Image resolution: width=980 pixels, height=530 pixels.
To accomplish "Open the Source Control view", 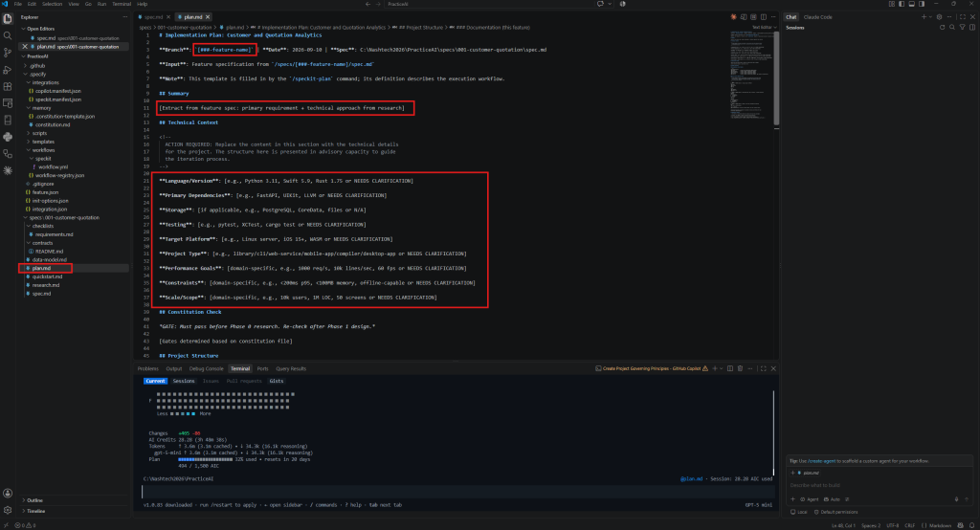I will pos(8,53).
